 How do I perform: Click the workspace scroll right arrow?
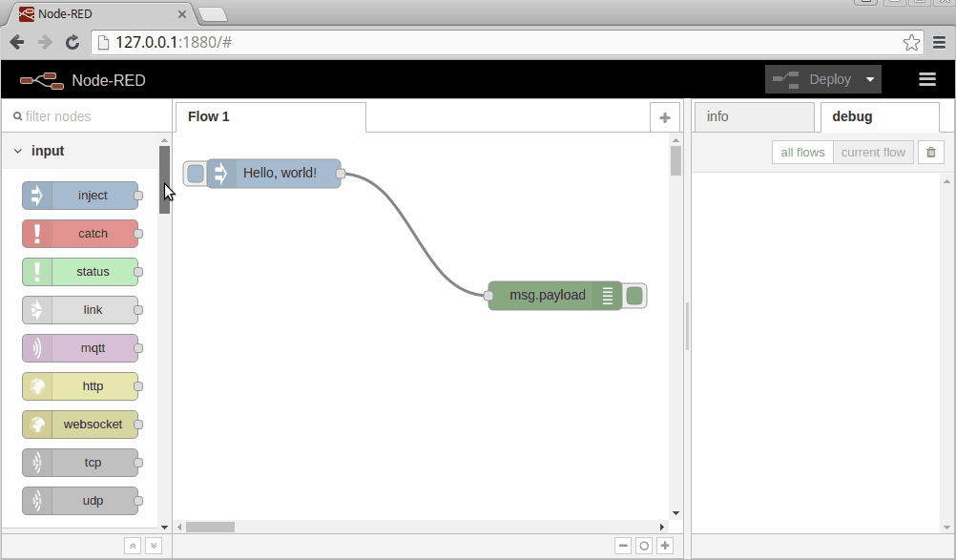click(x=662, y=527)
